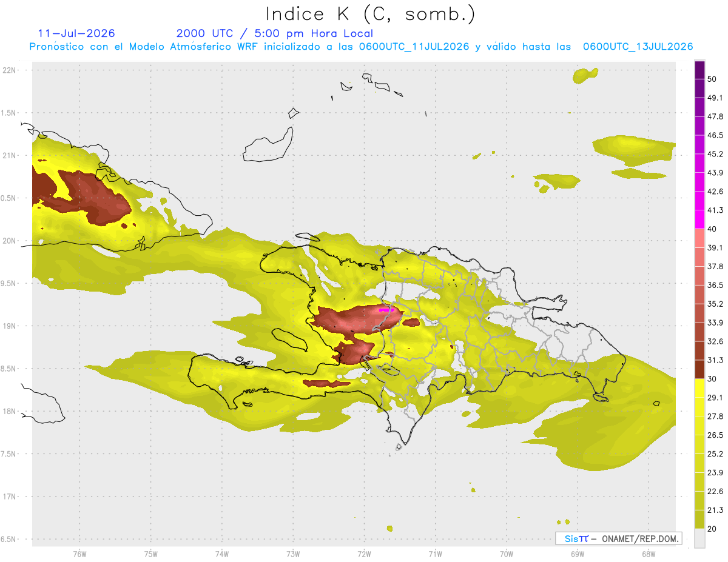
Task: Click the color bar label "26.5"
Action: coord(715,435)
